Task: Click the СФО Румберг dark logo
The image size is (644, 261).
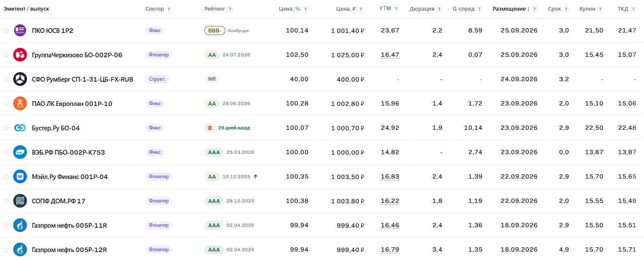Action: pos(20,79)
